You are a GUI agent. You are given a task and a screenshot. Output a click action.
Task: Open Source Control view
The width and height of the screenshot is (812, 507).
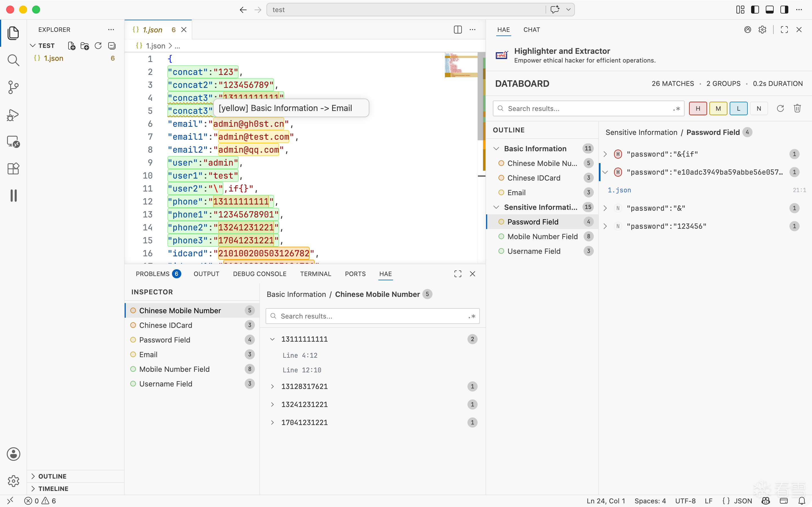click(x=14, y=88)
